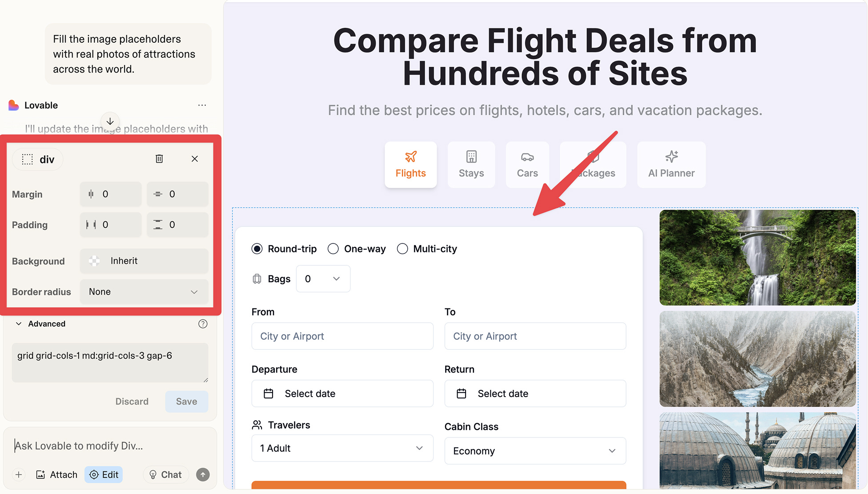Click the plus icon near Attach
Screen dimensions: 868x494
(19, 475)
